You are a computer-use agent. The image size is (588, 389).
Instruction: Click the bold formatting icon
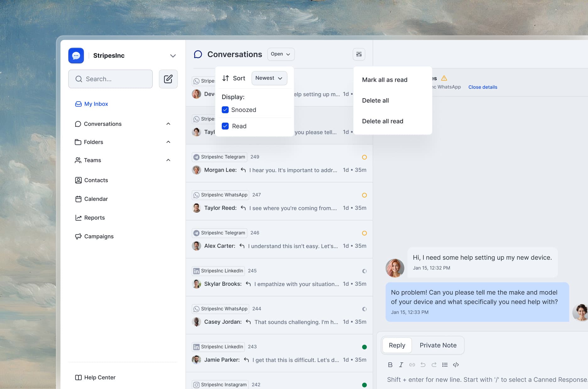coord(390,365)
